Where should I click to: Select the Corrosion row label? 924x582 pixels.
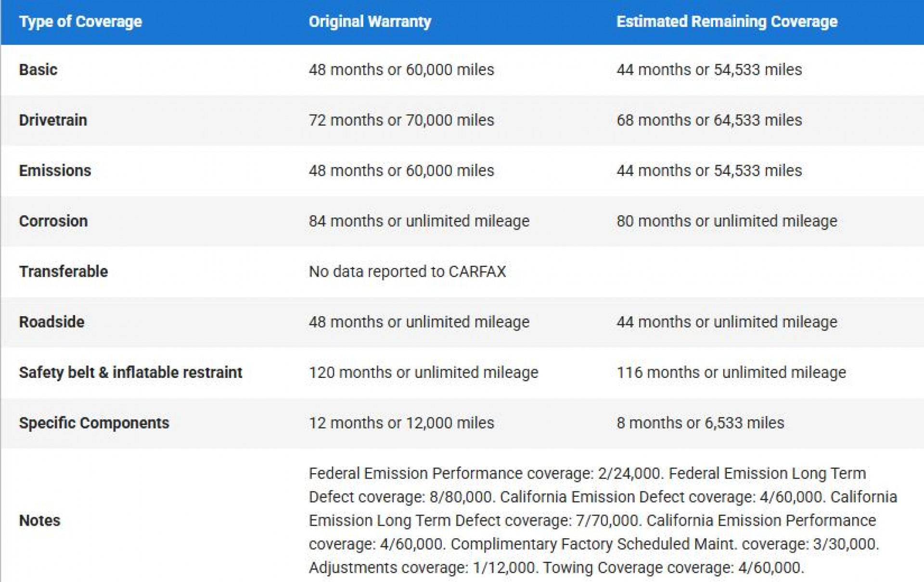click(x=53, y=221)
